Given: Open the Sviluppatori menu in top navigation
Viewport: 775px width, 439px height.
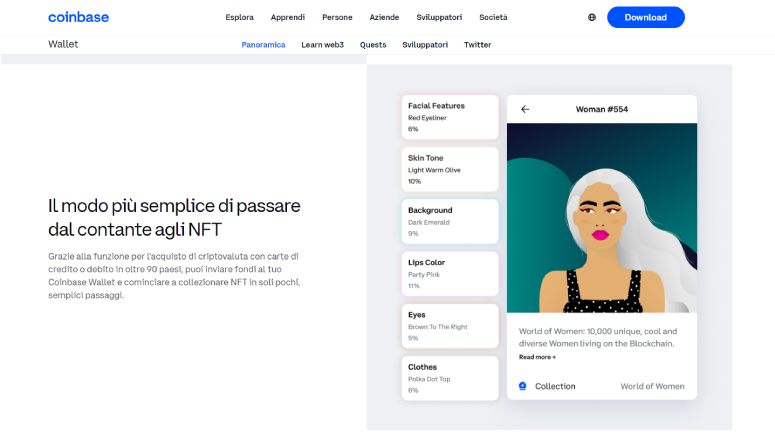Looking at the screenshot, I should (x=439, y=17).
